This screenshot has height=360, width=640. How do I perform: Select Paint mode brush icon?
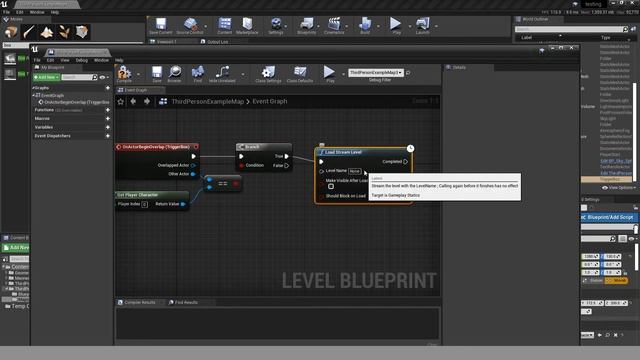pos(29,32)
